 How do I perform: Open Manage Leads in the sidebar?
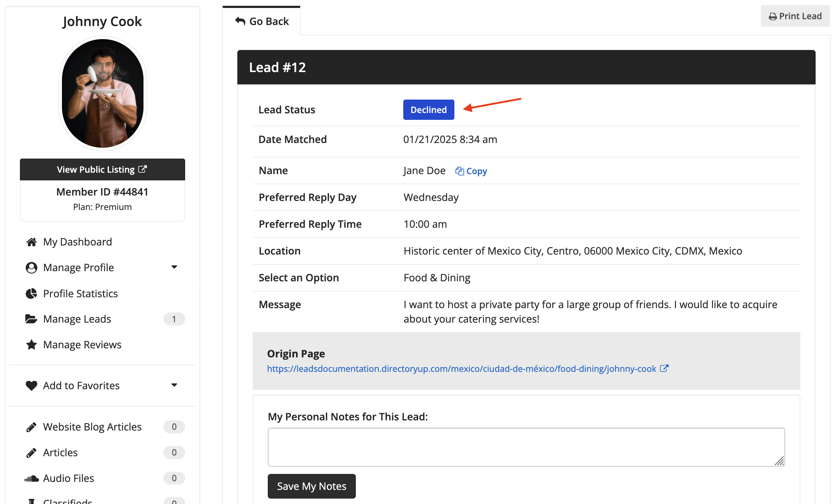[x=77, y=319]
